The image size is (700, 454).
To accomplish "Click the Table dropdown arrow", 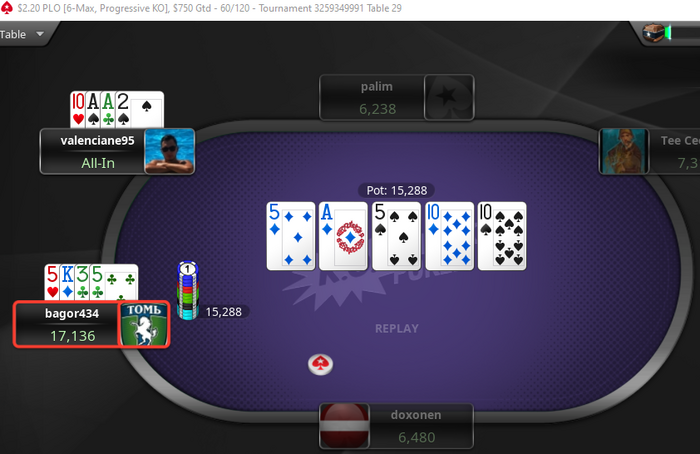I will coord(40,34).
